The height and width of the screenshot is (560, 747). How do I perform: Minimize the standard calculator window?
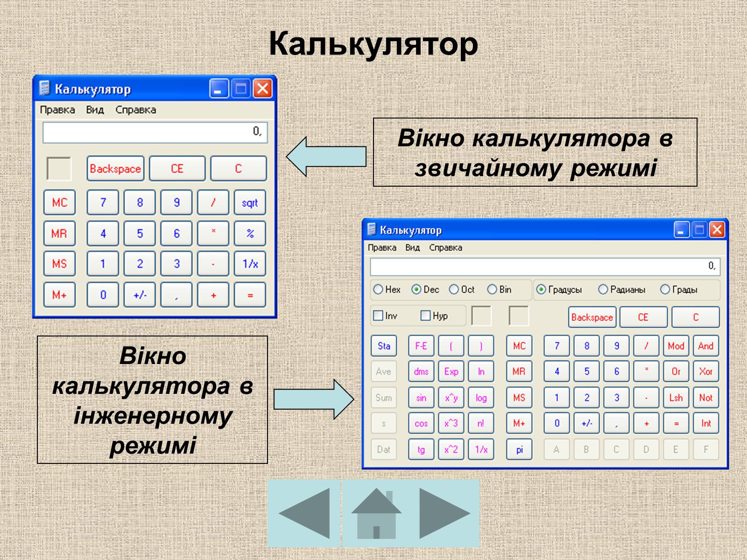(218, 89)
